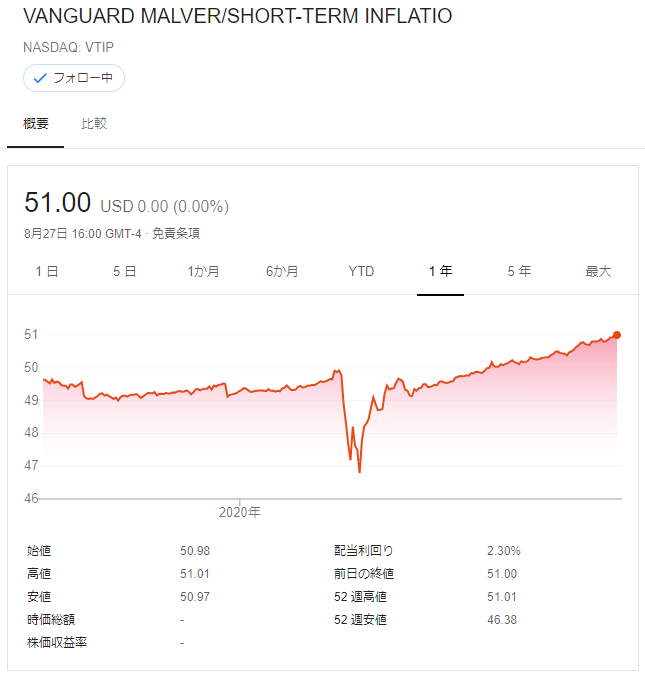Click the 安値 value 50.97
This screenshot has height=678, width=645.
coord(195,597)
